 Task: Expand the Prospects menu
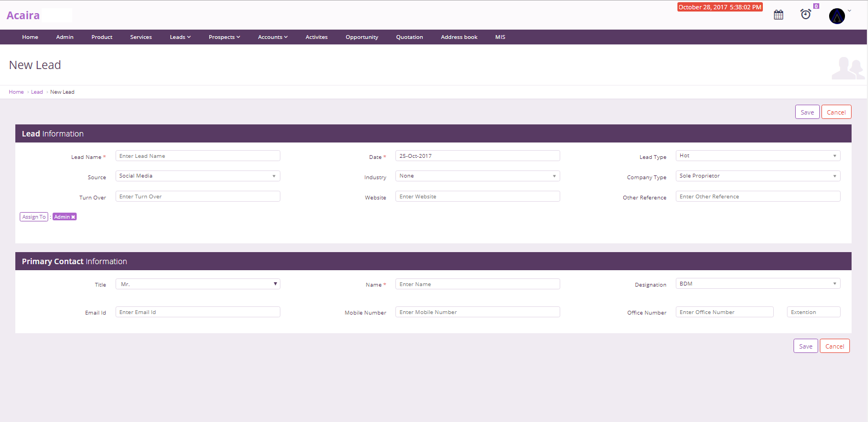point(224,37)
